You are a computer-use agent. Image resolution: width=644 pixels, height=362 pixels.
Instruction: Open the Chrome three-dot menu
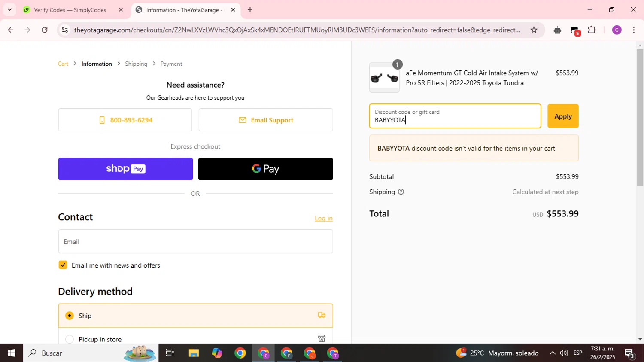[634, 30]
